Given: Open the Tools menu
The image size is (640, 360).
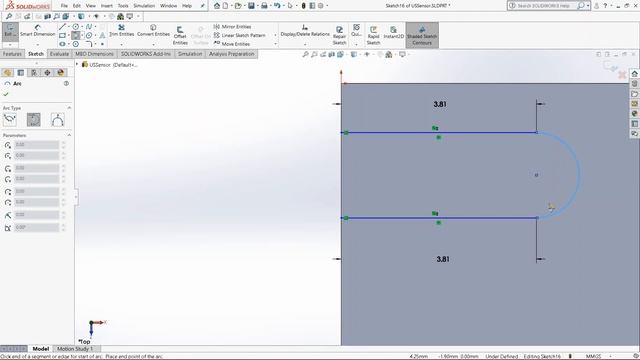Looking at the screenshot, I should (123, 6).
